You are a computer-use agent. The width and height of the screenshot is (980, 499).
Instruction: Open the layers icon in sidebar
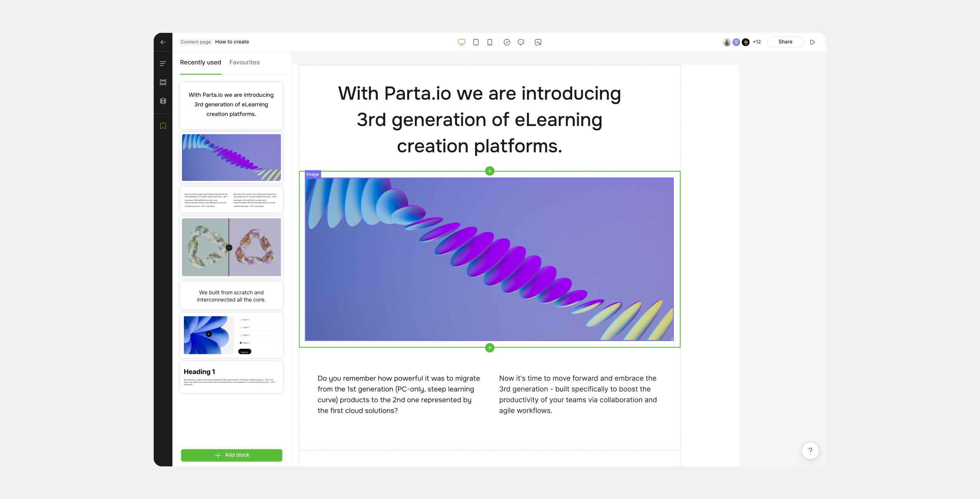[163, 101]
